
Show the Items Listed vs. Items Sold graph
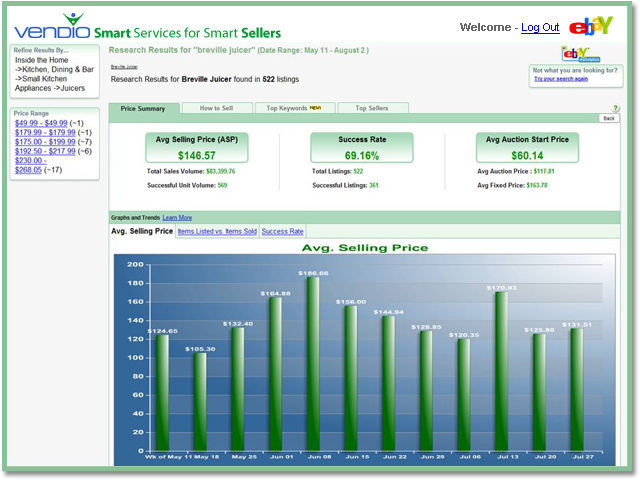click(217, 231)
